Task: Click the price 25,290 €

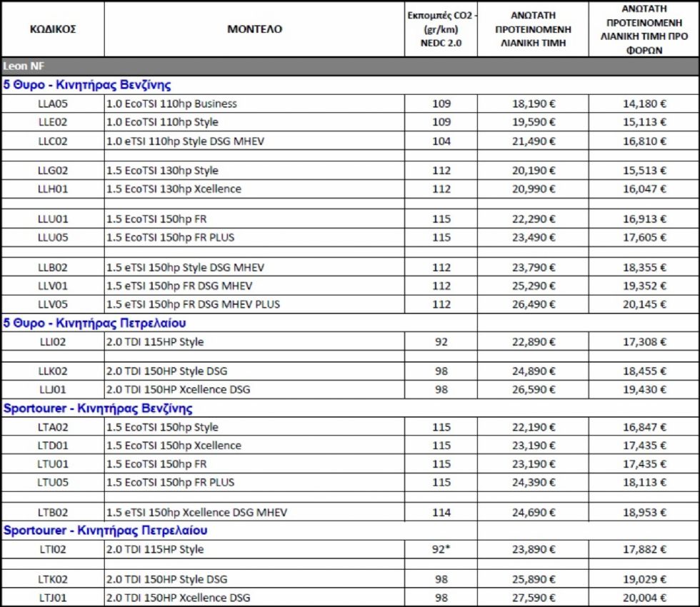Action: (534, 286)
